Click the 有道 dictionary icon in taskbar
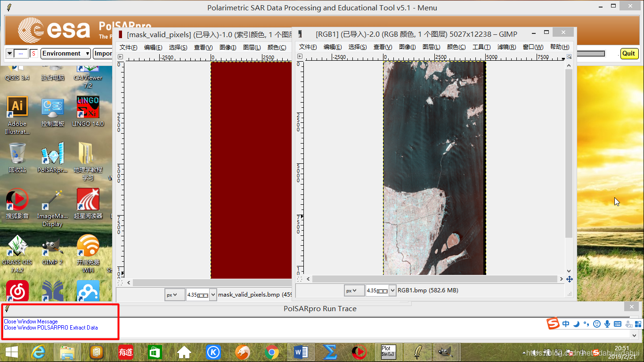This screenshot has height=362, width=644. click(x=126, y=352)
